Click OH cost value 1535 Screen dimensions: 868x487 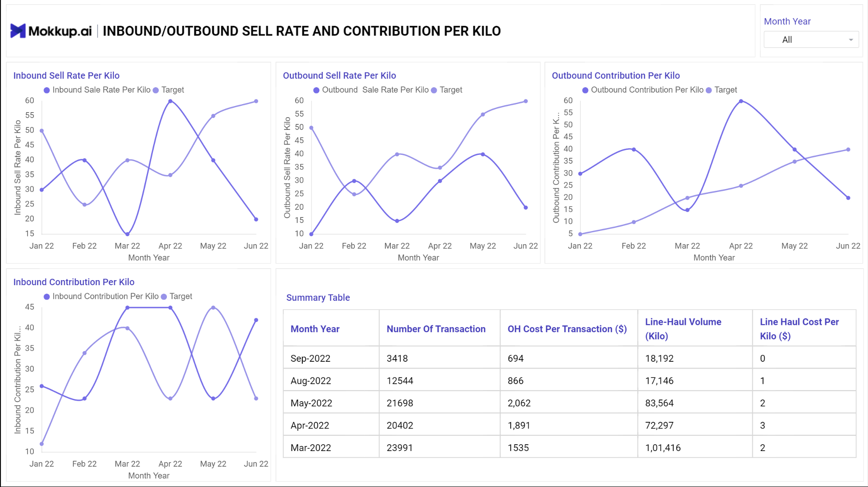pyautogui.click(x=518, y=448)
